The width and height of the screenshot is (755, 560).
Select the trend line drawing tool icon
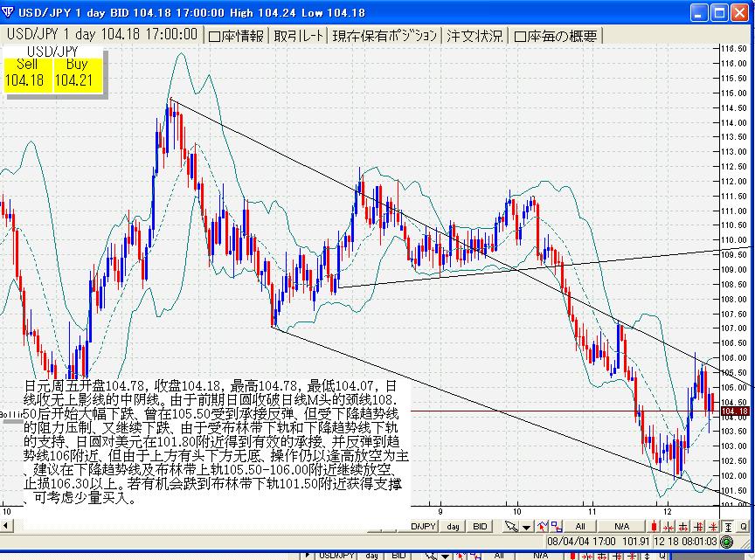click(x=543, y=526)
